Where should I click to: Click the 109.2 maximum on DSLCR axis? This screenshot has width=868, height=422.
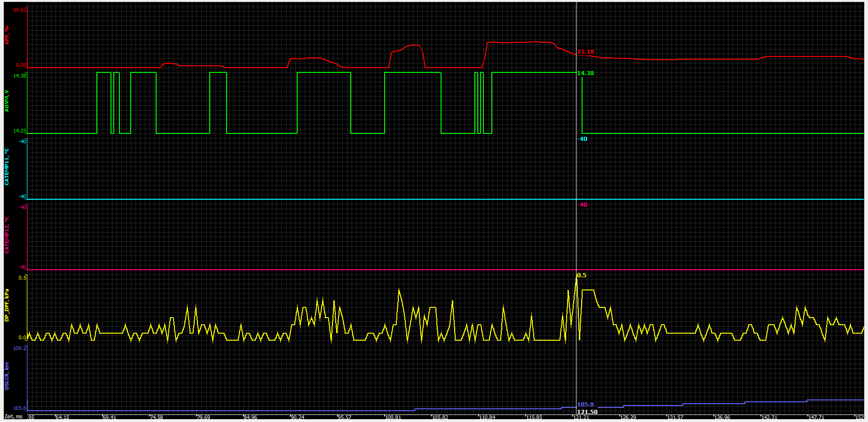coord(20,348)
